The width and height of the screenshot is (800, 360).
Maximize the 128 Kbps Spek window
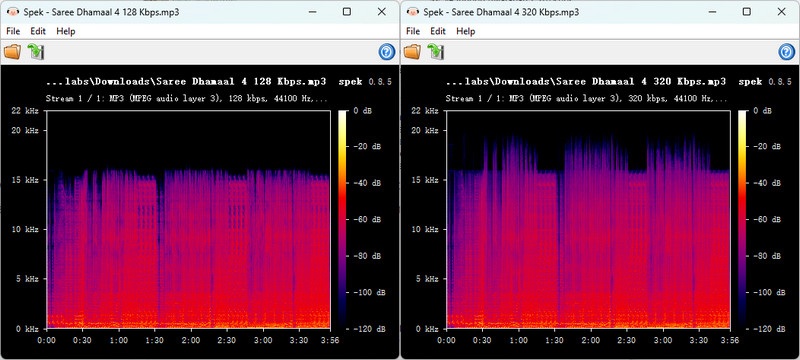click(x=347, y=12)
